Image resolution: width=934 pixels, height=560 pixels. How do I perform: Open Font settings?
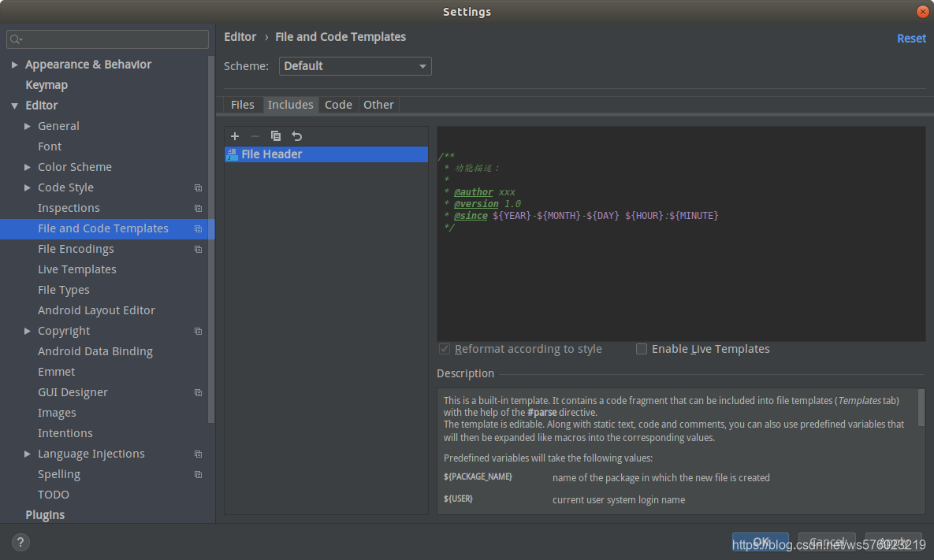point(50,146)
